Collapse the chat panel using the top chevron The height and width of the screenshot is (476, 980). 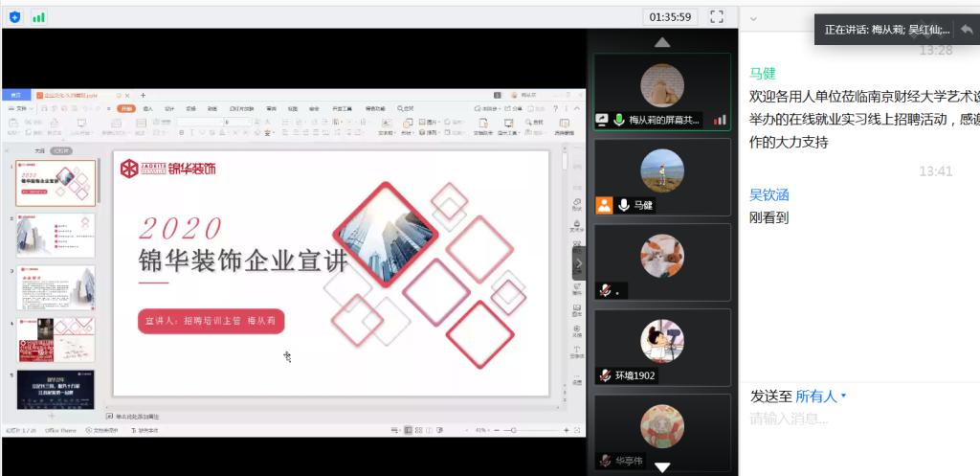click(x=754, y=18)
